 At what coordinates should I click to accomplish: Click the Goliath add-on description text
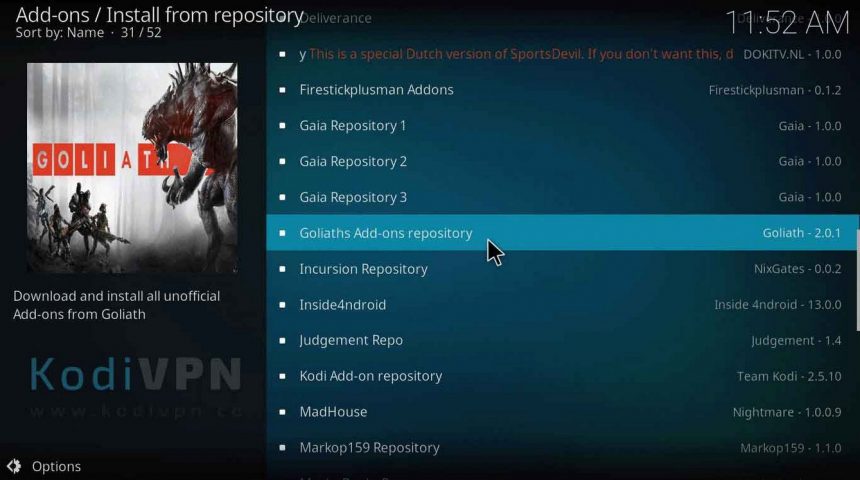click(117, 305)
